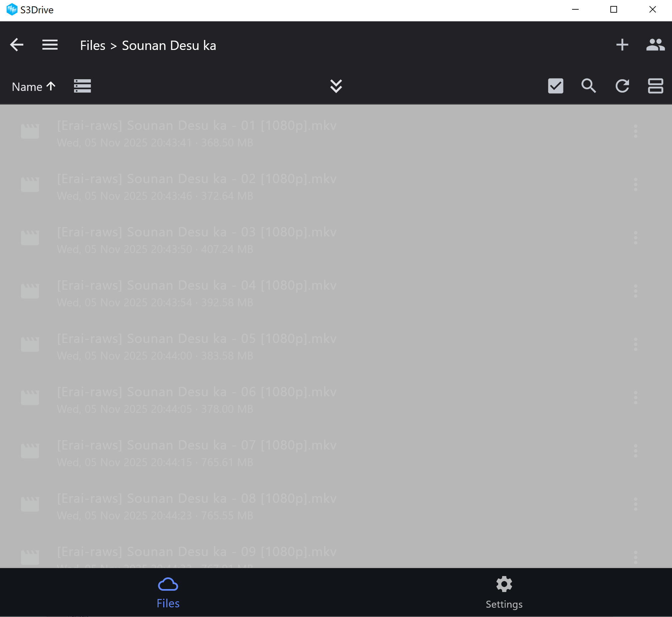Click the plus add icon

[x=622, y=45]
